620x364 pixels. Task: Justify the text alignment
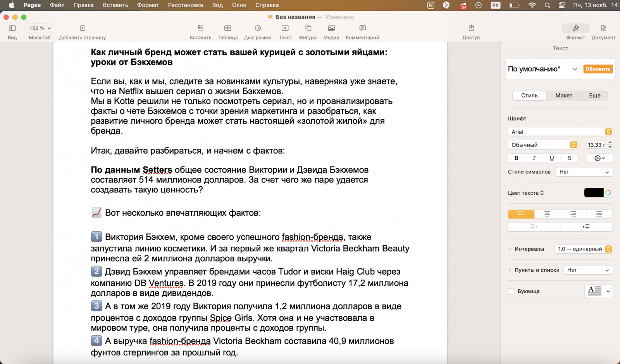coord(599,214)
